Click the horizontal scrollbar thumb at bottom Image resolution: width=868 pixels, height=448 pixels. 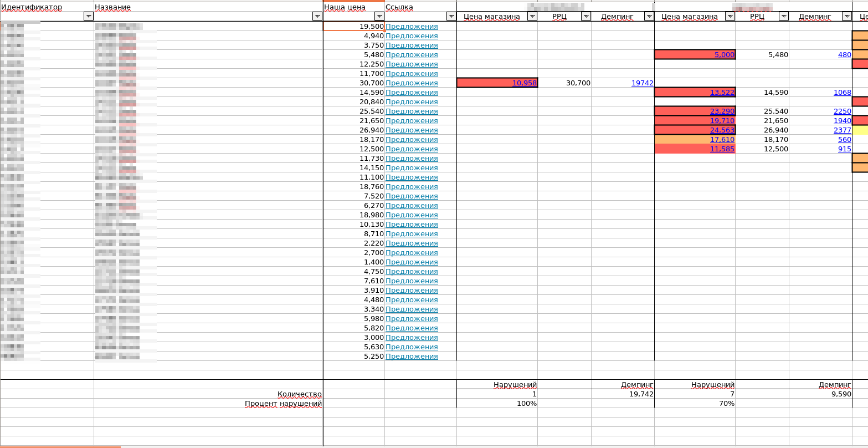click(x=60, y=446)
